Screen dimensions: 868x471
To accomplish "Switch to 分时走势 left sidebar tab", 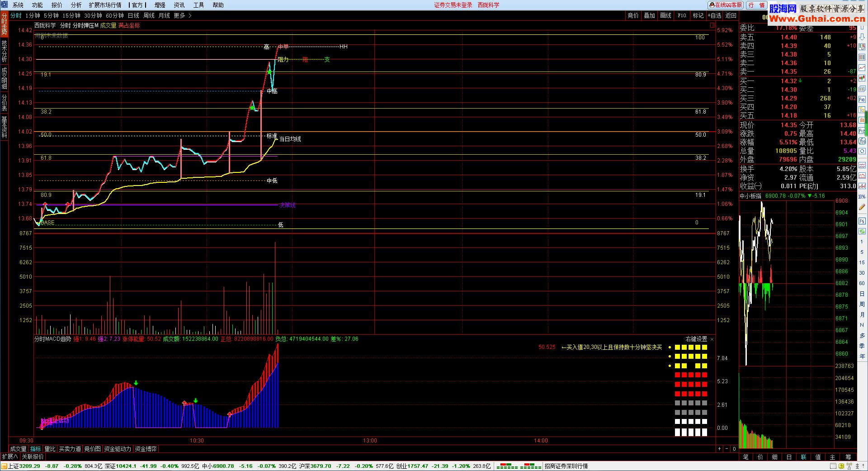I will pyautogui.click(x=4, y=24).
